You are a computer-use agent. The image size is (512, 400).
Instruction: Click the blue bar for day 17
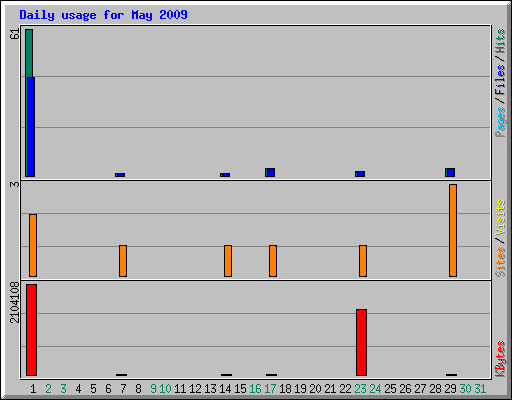click(270, 173)
